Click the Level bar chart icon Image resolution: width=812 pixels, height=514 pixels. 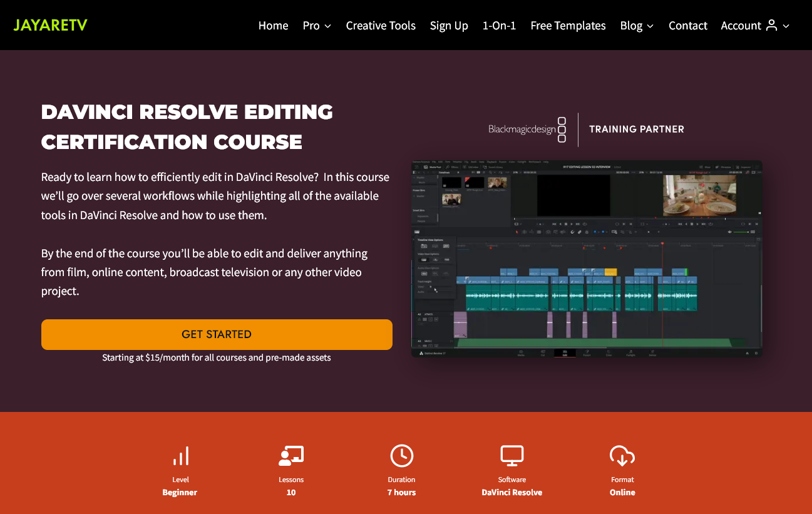[180, 456]
